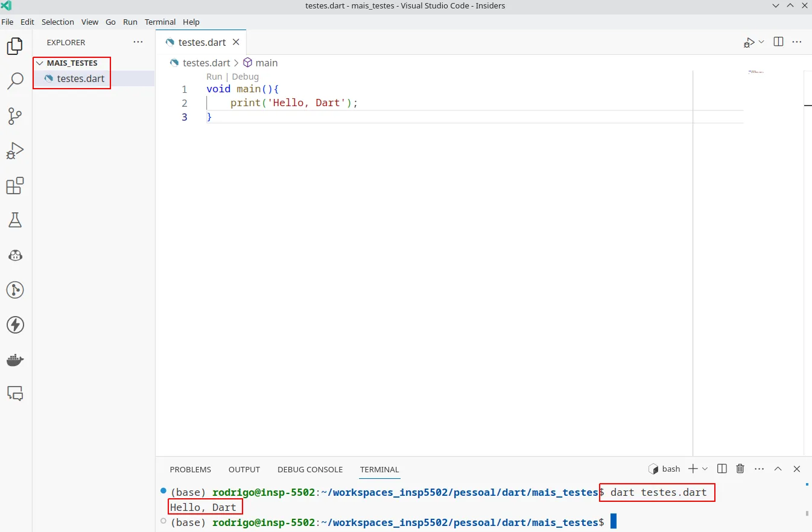Open the Extensions view icon
This screenshot has height=532, width=812.
coord(15,186)
